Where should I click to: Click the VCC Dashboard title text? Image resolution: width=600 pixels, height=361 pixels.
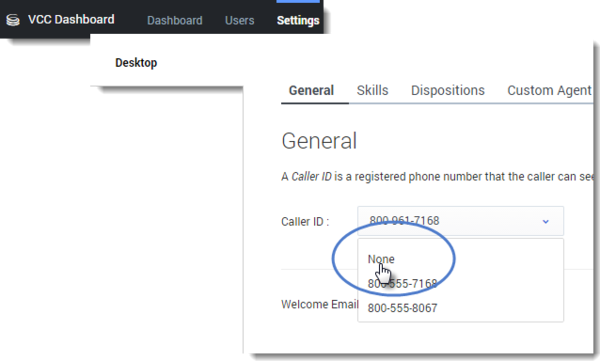point(71,20)
